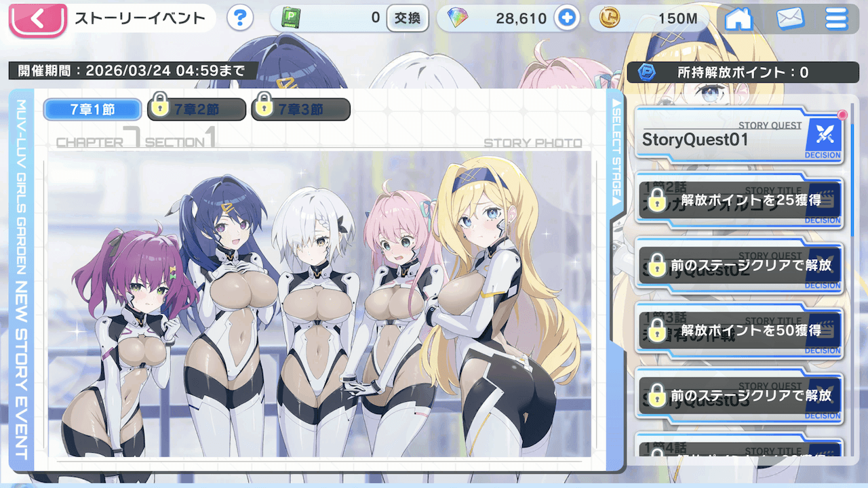Select the locked 7章2節 tab
The height and width of the screenshot is (488, 868).
(x=197, y=109)
